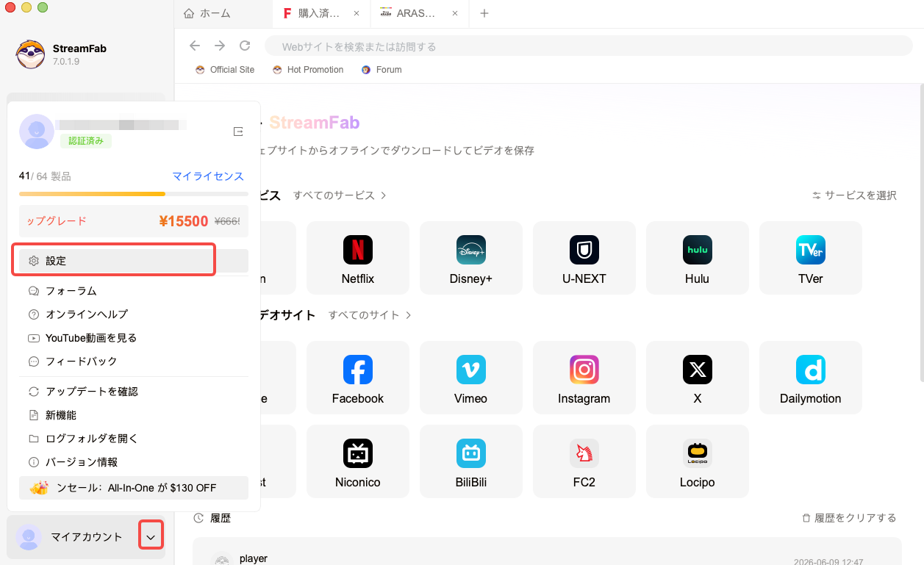Open the BiliBili video site tile

tap(470, 461)
